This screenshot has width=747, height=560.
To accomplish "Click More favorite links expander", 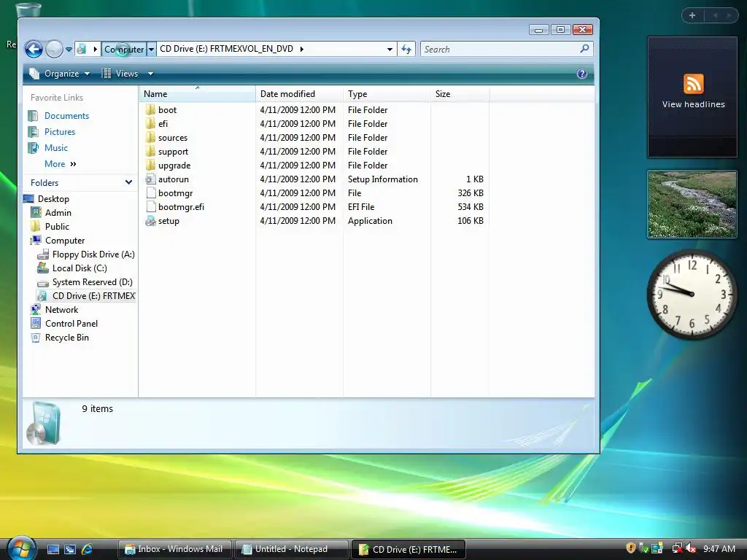I will tap(60, 164).
